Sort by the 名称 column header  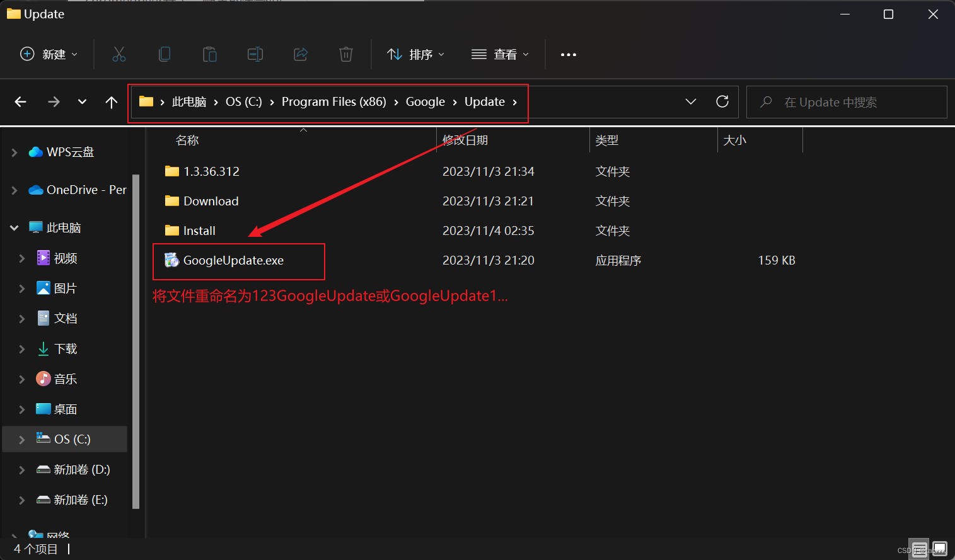point(187,140)
